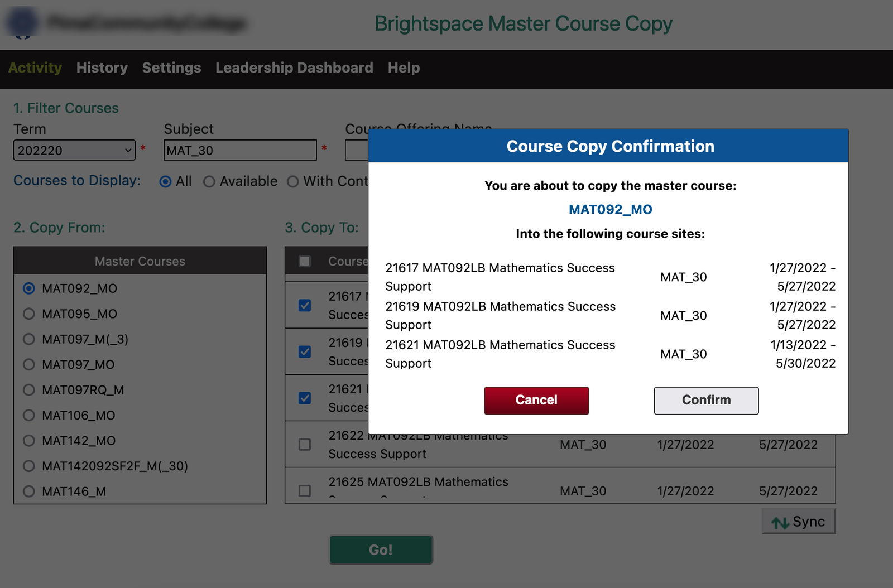Switch to Leadership Dashboard tab
The width and height of the screenshot is (893, 588).
(294, 68)
